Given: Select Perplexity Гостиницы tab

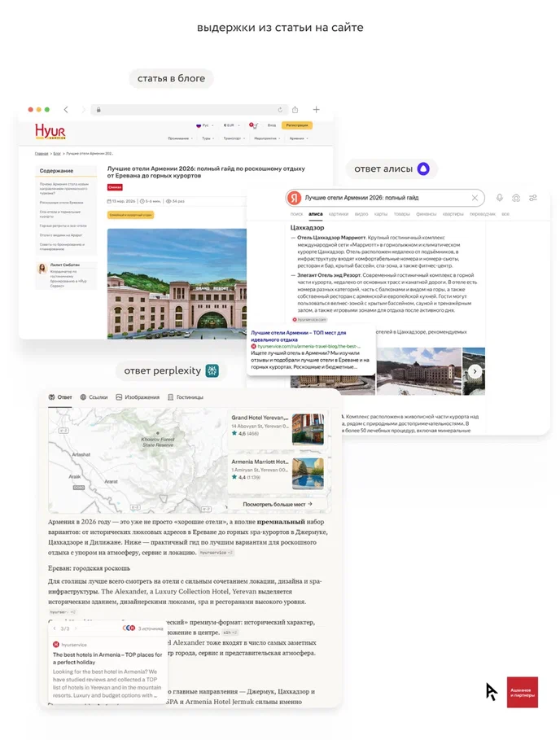Looking at the screenshot, I should 186,397.
